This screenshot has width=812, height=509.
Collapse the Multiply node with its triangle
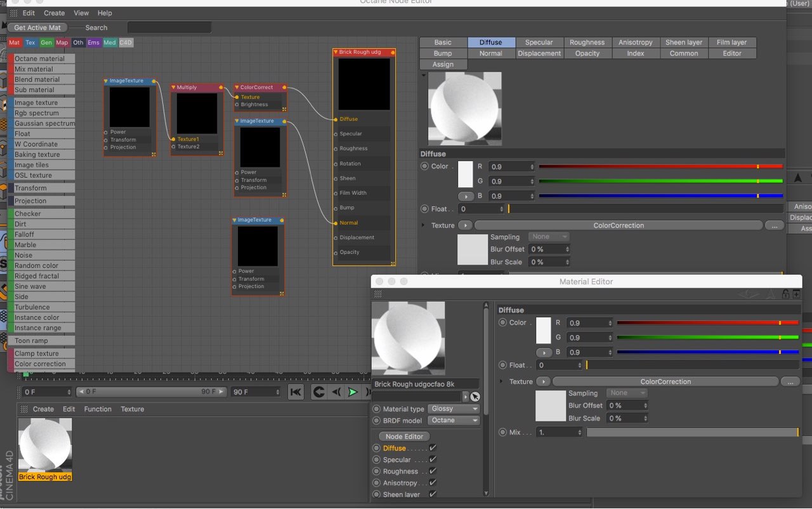[x=173, y=88]
